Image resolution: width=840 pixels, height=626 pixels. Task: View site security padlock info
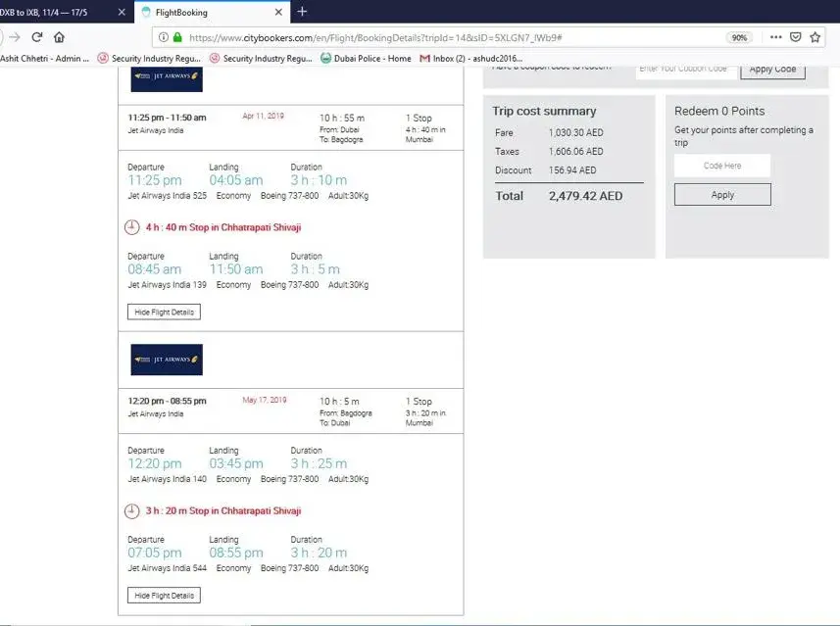tap(177, 37)
